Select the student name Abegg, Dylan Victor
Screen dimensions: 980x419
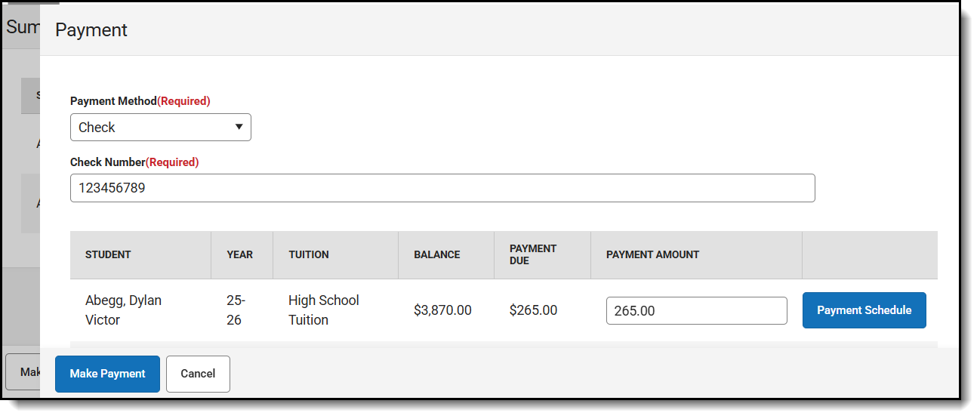123,310
